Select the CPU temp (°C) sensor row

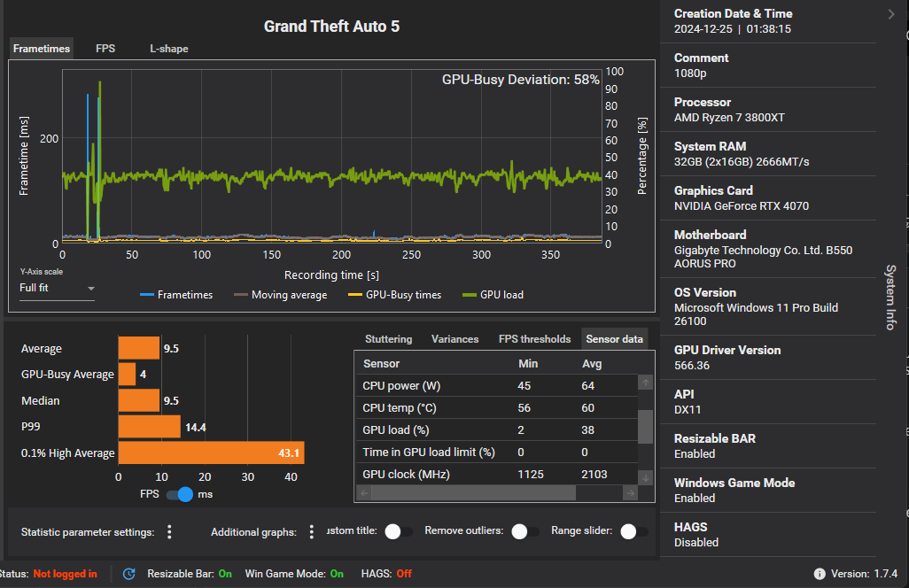[x=495, y=408]
